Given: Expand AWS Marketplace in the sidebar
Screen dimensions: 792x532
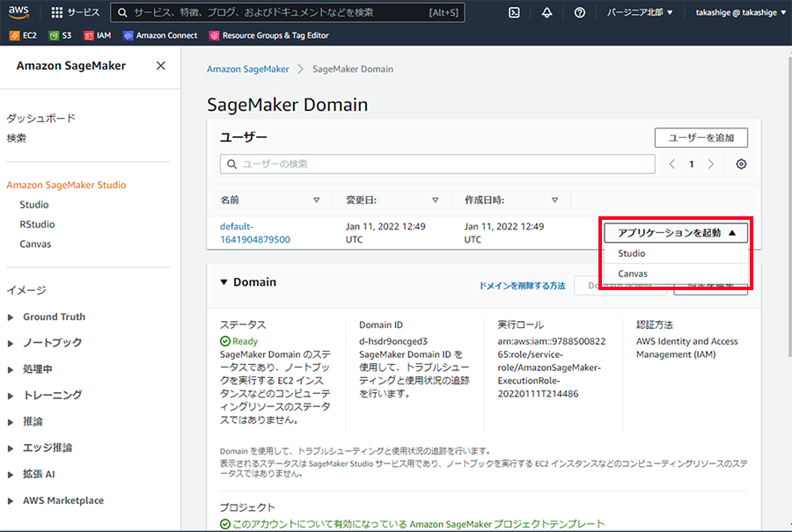Looking at the screenshot, I should pos(11,501).
